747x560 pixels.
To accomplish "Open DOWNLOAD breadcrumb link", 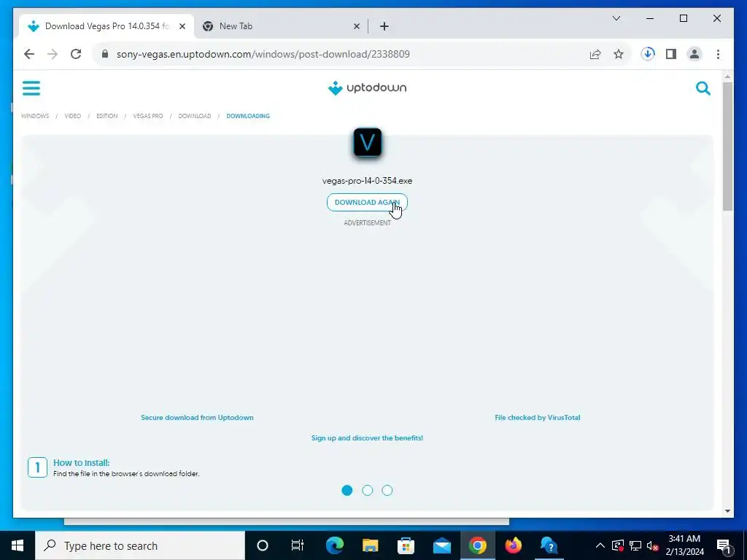I will pos(194,116).
